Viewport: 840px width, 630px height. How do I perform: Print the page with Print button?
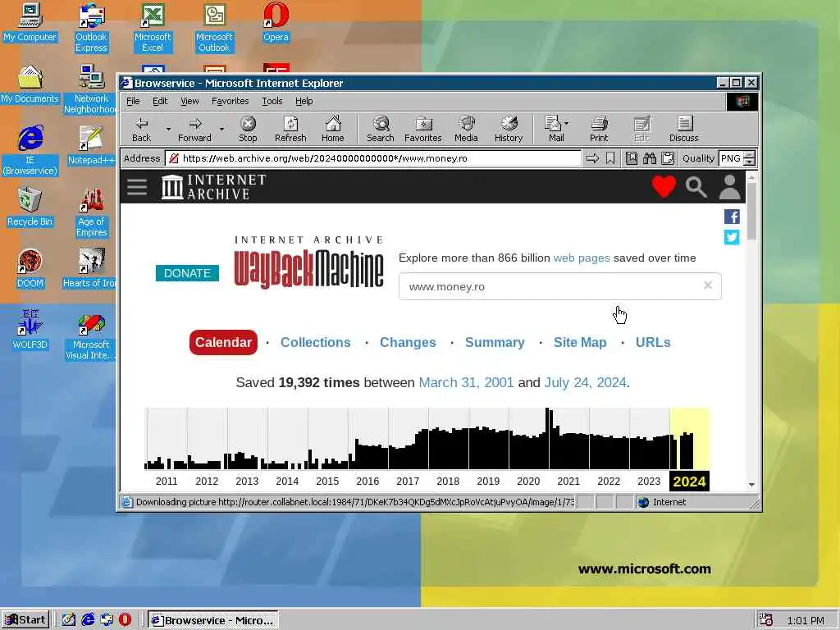click(599, 130)
